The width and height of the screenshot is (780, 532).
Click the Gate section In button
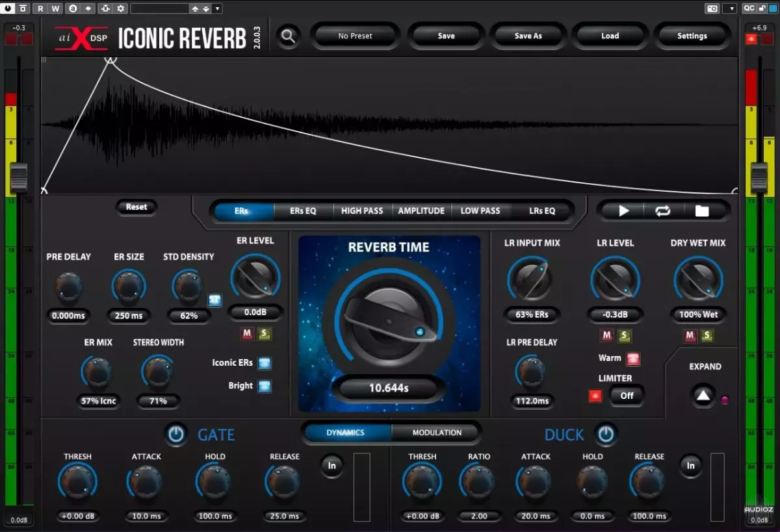(332, 466)
